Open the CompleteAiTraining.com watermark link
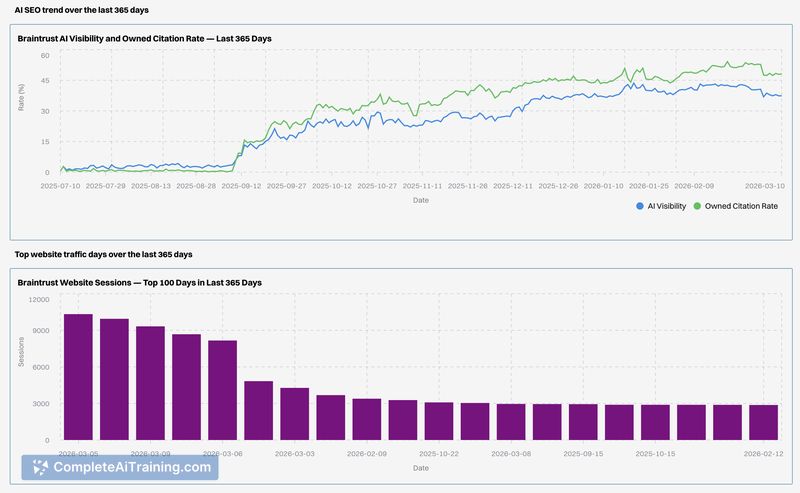This screenshot has width=800, height=493. 131,467
